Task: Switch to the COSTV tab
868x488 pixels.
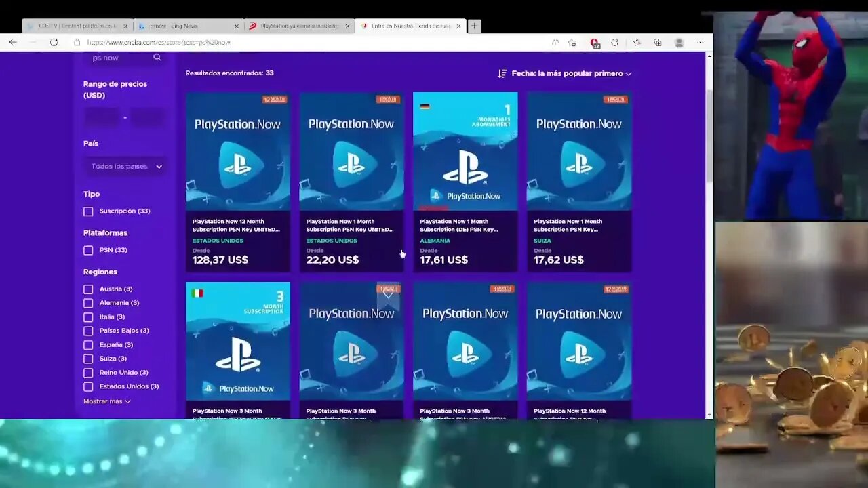Action: pyautogui.click(x=77, y=26)
